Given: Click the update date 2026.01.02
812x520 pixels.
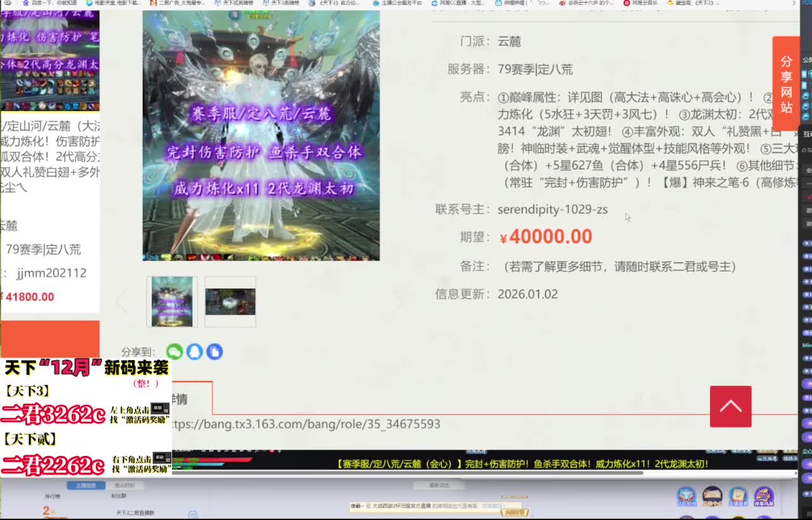Looking at the screenshot, I should click(528, 294).
